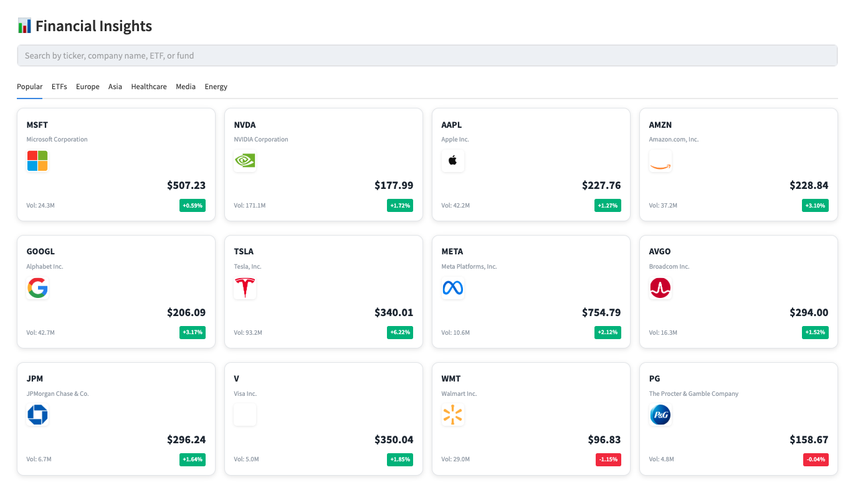Select the Europe tab
This screenshot has width=868, height=485.
pyautogui.click(x=88, y=87)
